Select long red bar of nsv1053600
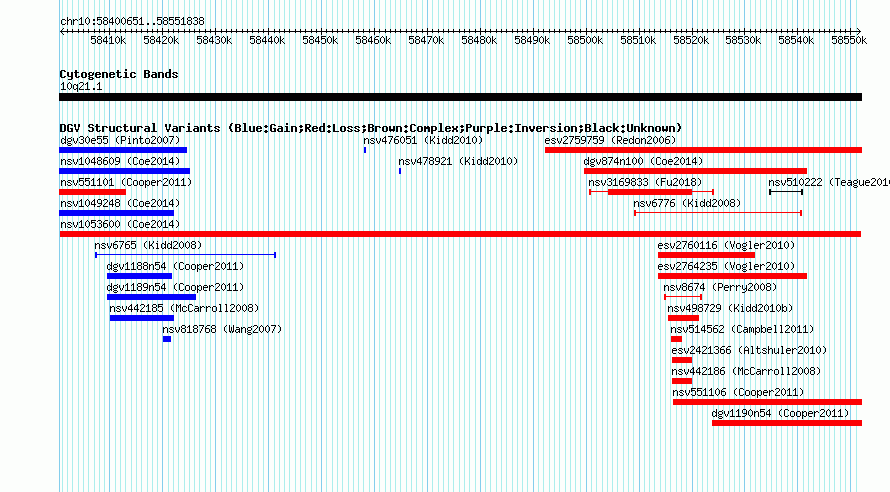 coord(460,234)
